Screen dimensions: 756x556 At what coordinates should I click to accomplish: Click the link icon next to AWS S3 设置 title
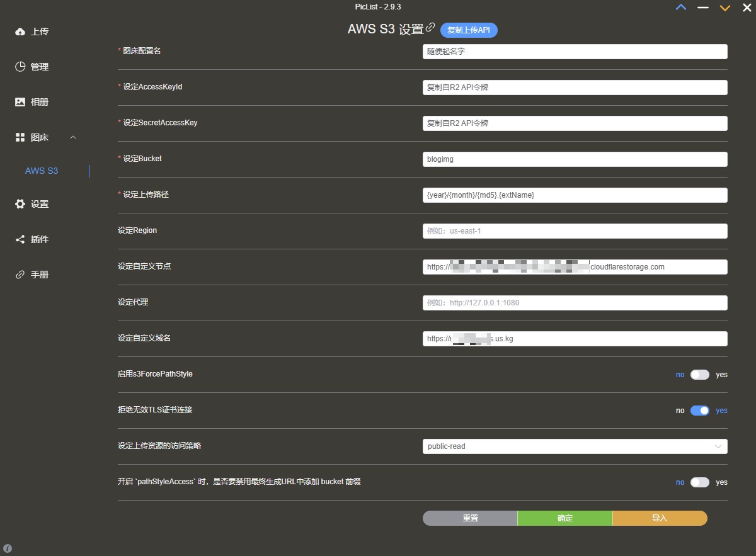(x=431, y=27)
